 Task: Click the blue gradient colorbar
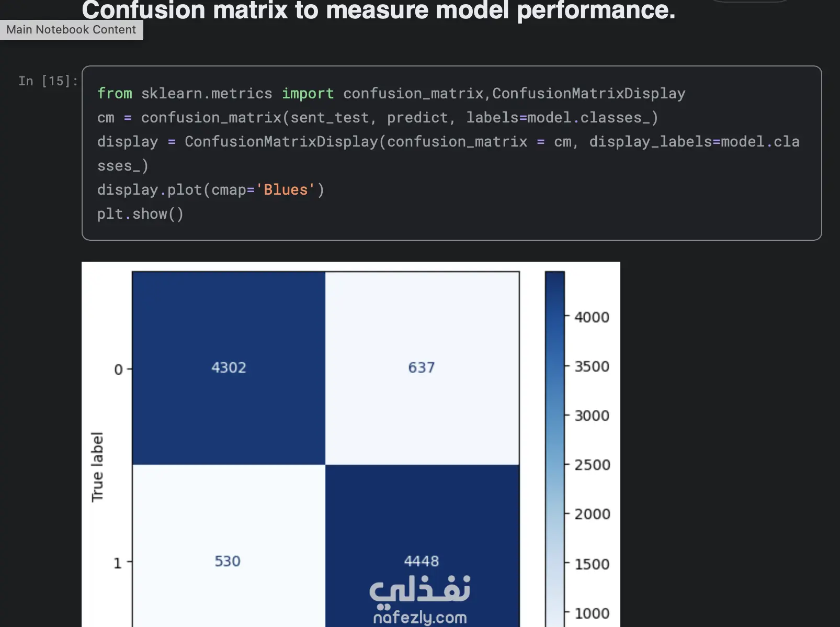554,445
